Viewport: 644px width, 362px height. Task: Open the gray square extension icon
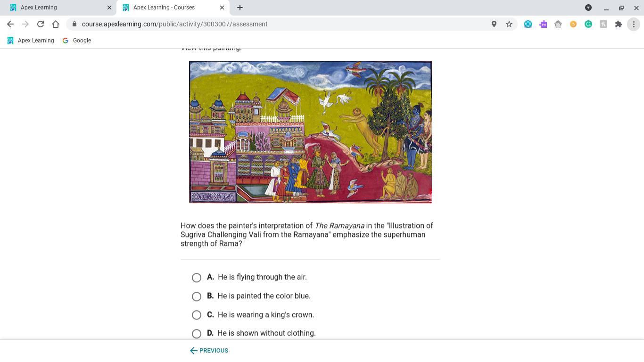pyautogui.click(x=603, y=24)
